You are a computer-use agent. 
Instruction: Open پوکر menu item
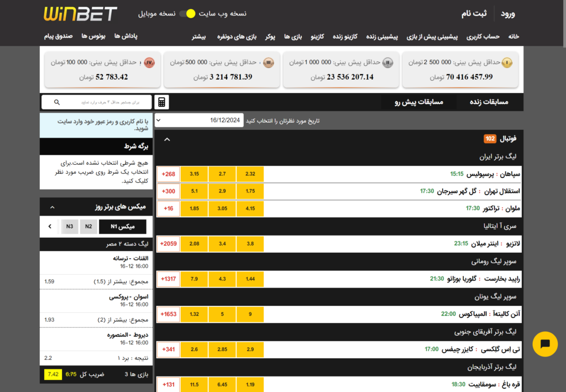point(270,36)
